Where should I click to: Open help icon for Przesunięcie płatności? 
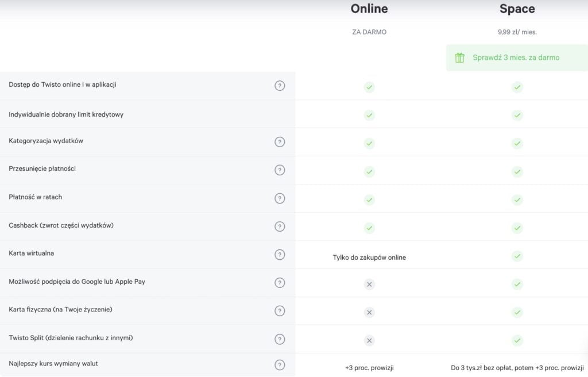pyautogui.click(x=280, y=170)
